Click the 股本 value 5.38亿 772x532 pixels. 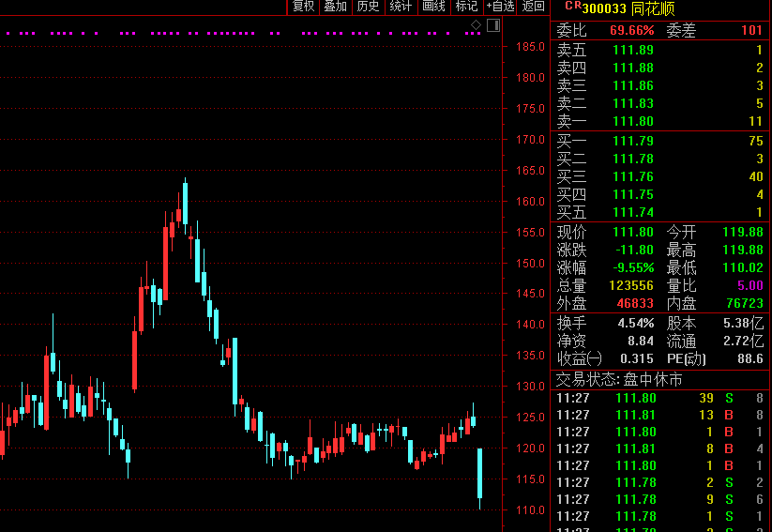pyautogui.click(x=744, y=324)
